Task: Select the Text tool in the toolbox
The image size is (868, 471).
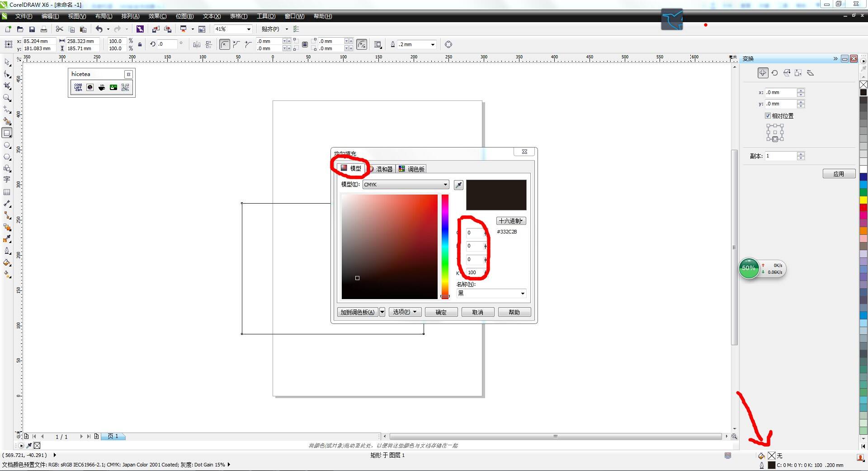Action: (x=7, y=180)
